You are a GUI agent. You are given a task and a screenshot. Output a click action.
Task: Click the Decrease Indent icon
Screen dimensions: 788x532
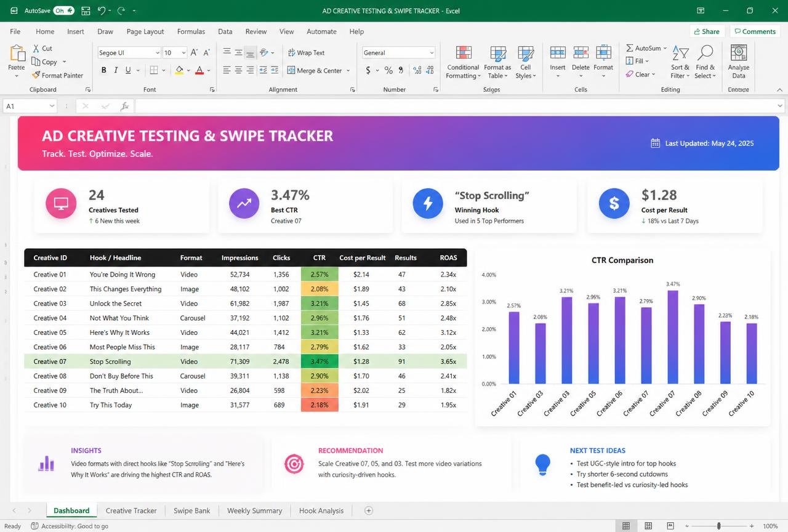click(263, 70)
